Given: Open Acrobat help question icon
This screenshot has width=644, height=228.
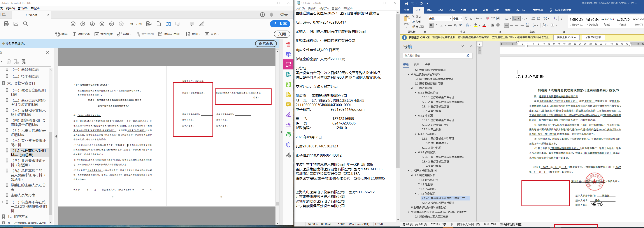Looking at the screenshot, I should click(x=262, y=15).
